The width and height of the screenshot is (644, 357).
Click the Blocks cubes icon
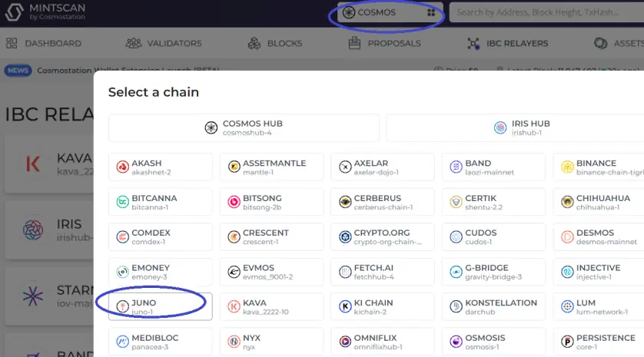(254, 43)
